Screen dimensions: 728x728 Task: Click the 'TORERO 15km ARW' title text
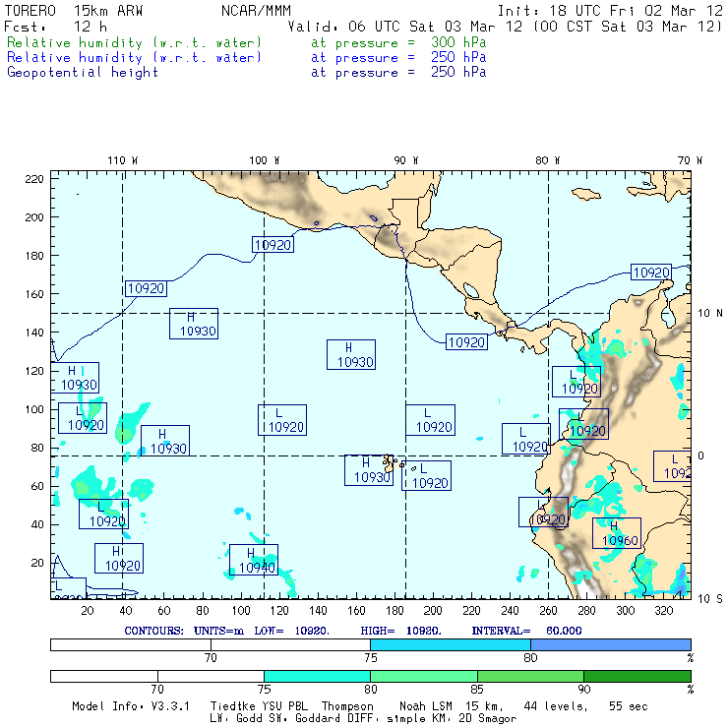(x=74, y=11)
